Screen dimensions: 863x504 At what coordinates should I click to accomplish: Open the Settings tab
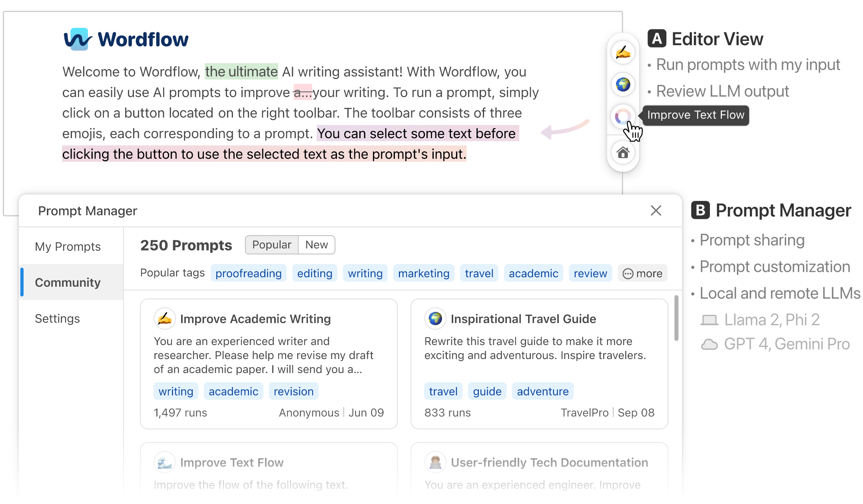(x=57, y=318)
